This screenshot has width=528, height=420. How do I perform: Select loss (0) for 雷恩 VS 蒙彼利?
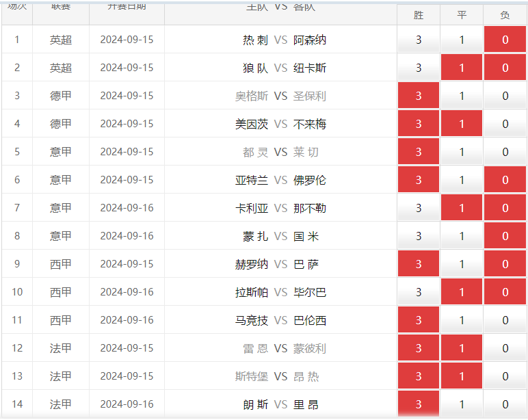(x=505, y=348)
